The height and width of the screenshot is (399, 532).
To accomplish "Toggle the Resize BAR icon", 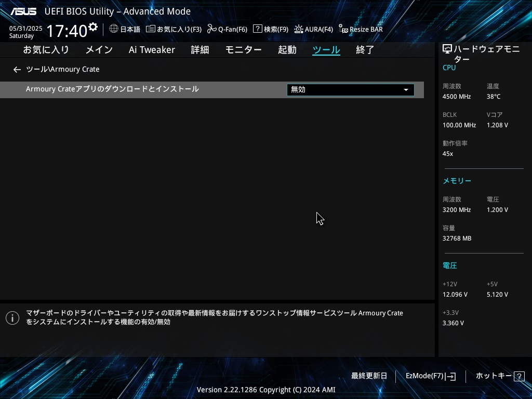I will 343,29.
